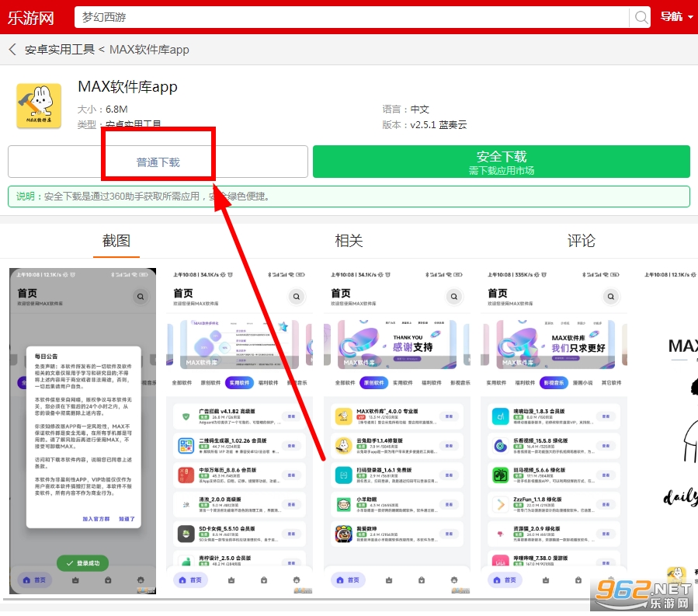Click the MAX软件库app breadcrumb text
This screenshot has width=698, height=616.
(149, 50)
